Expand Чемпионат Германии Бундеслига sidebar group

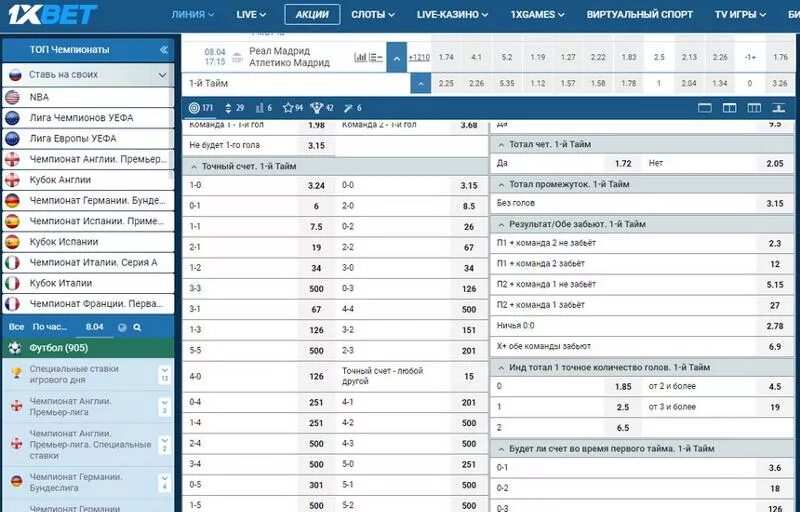[164, 482]
